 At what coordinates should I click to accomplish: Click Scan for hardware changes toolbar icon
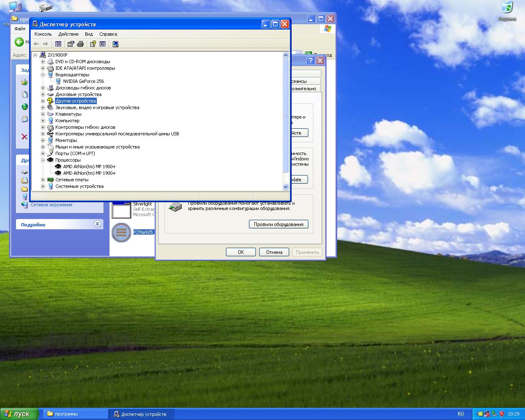click(115, 44)
